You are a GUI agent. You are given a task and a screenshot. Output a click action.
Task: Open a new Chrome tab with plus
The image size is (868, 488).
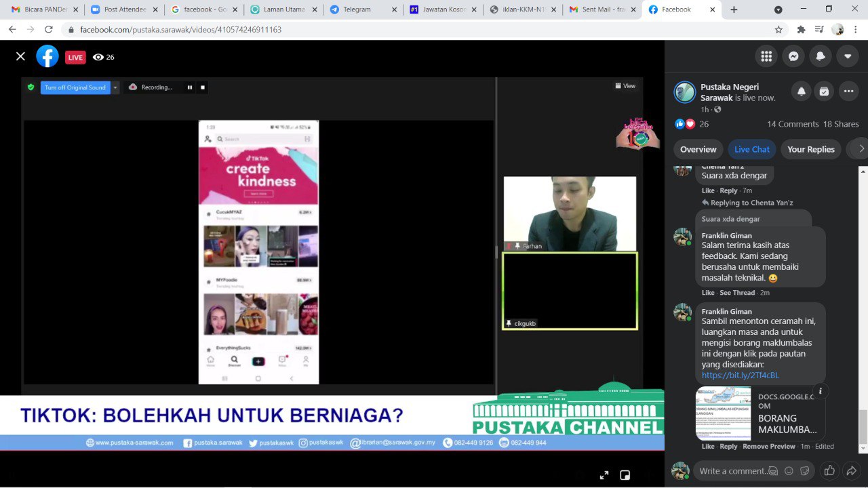tap(734, 9)
